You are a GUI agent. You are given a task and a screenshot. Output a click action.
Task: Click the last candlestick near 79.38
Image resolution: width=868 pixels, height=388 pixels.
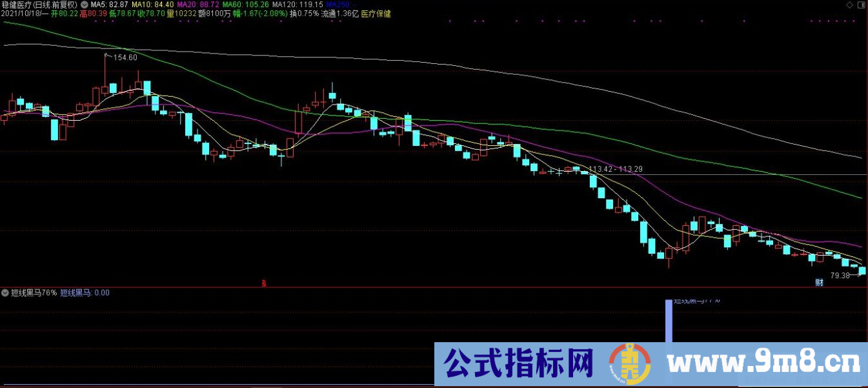tap(862, 271)
